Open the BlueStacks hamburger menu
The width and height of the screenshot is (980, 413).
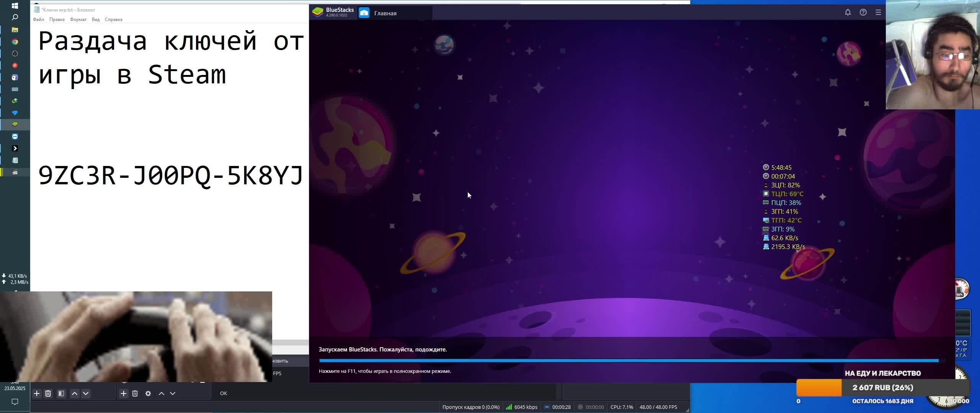[878, 12]
